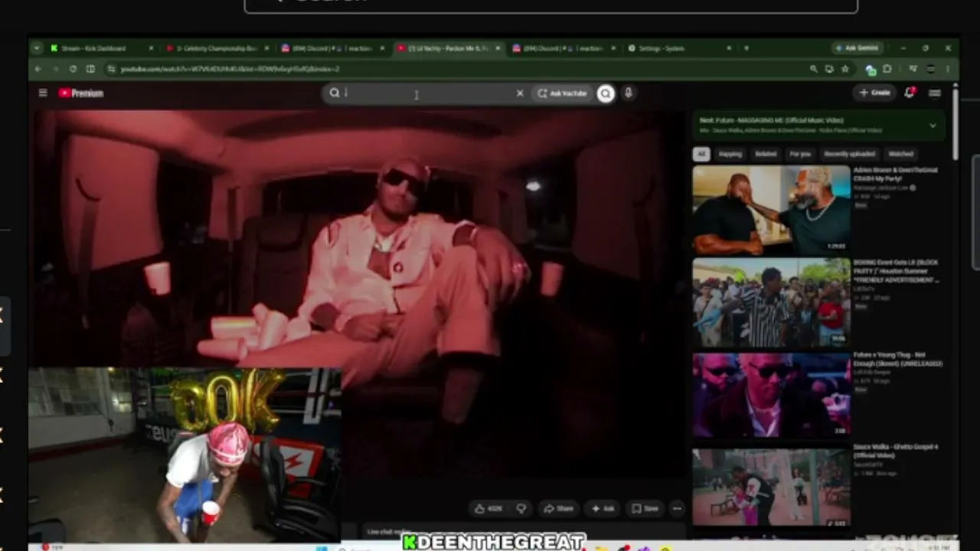Switch to the first Discord tab

pyautogui.click(x=332, y=48)
